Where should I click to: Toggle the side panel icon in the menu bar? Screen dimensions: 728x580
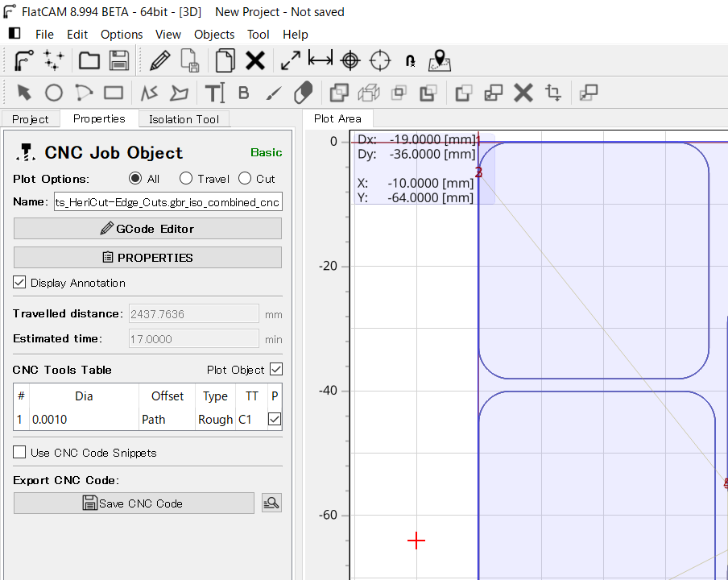14,33
